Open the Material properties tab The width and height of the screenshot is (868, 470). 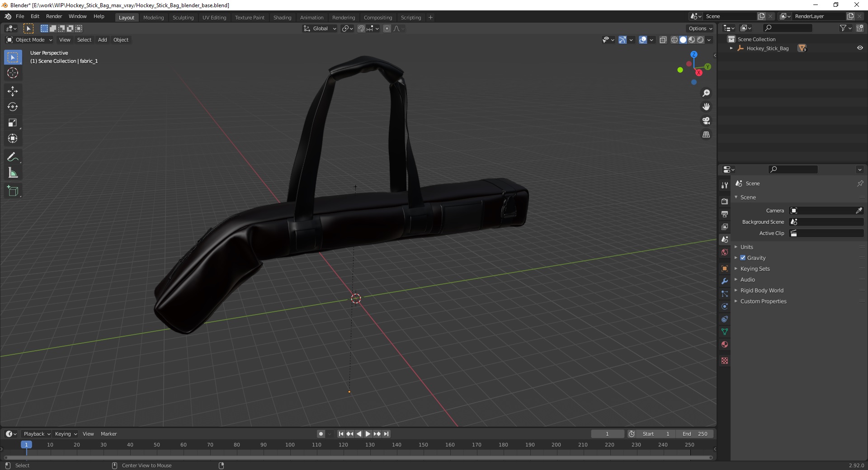(x=725, y=344)
